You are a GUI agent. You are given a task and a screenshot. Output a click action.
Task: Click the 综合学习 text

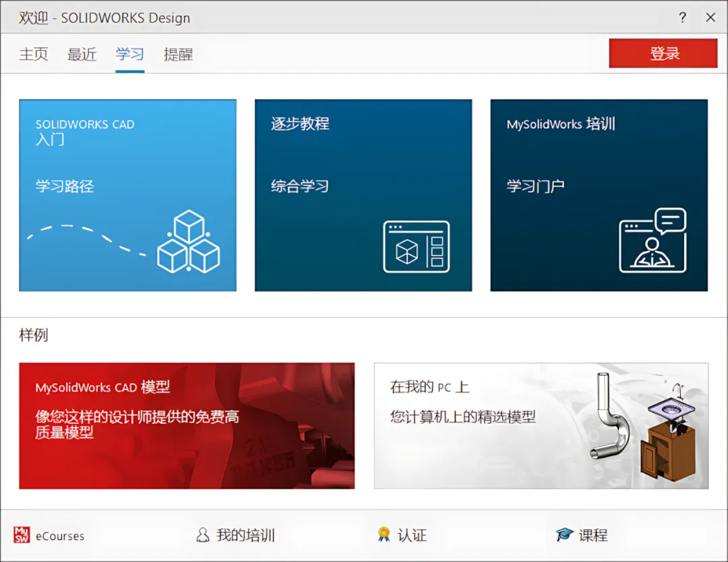point(300,186)
